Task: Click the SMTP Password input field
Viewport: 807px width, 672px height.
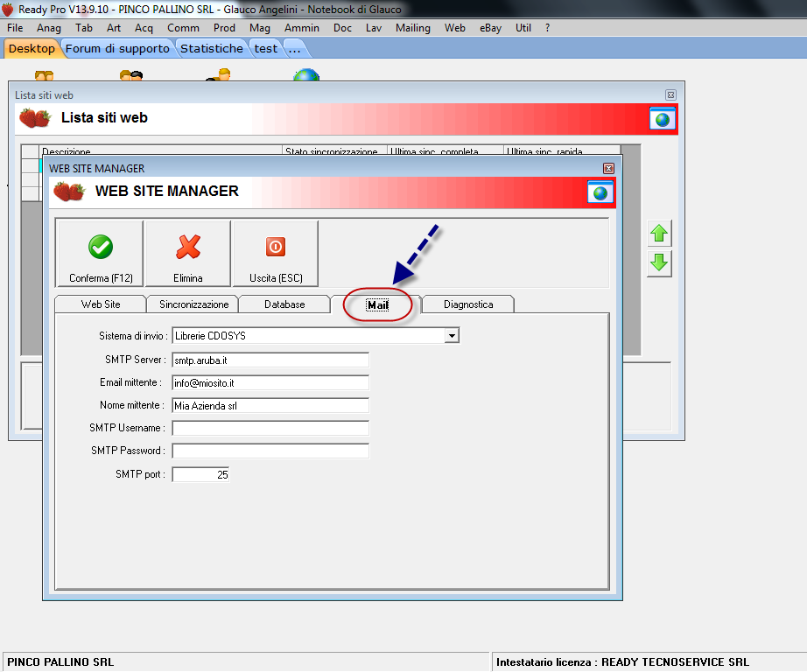Action: 270,451
